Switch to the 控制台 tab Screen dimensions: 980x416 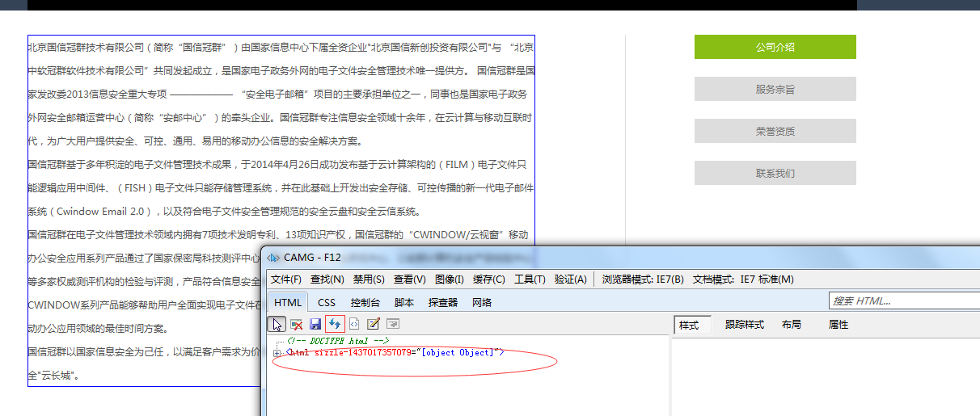coord(365,302)
